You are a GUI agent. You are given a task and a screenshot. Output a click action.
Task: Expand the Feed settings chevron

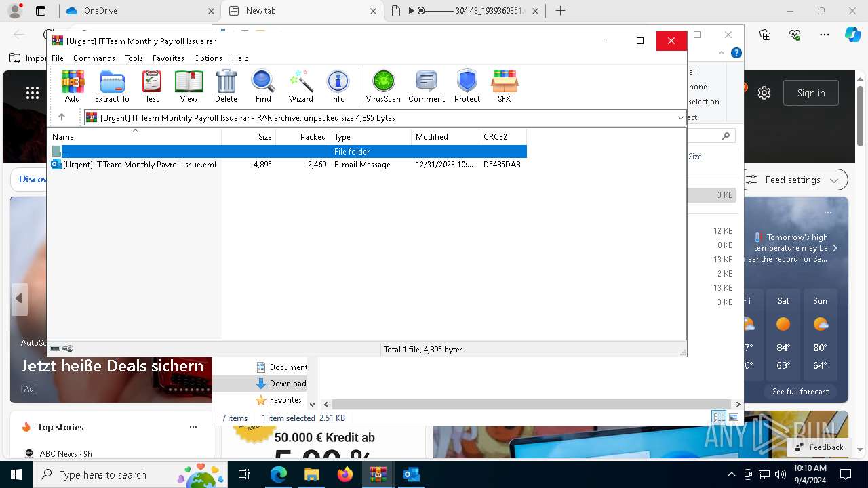(x=834, y=180)
